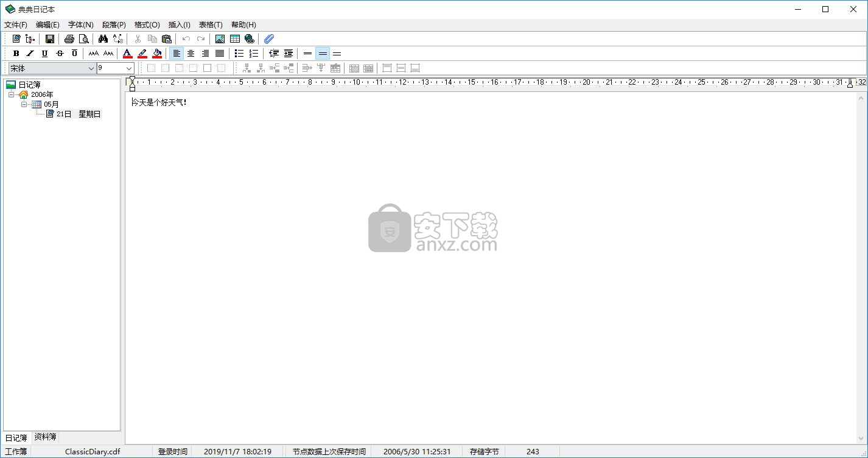The image size is (868, 458).
Task: Save the diary with the floppy icon
Action: (50, 39)
